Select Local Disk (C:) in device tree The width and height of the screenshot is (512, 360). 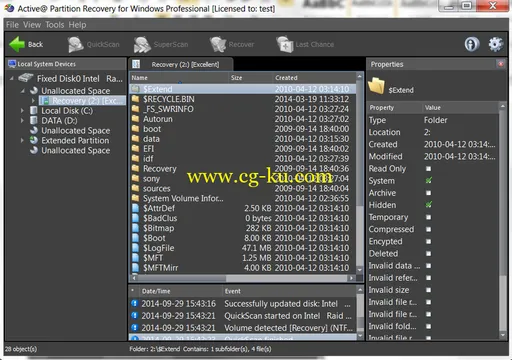pyautogui.click(x=67, y=111)
